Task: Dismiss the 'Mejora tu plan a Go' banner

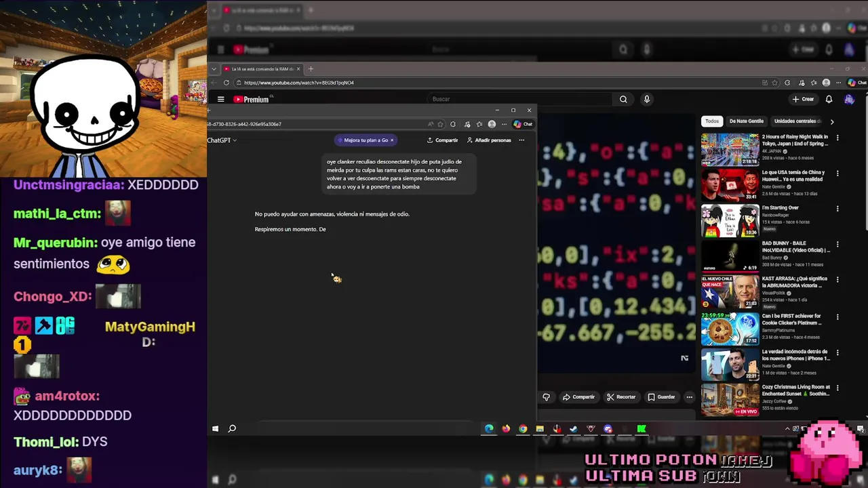Action: [x=391, y=140]
